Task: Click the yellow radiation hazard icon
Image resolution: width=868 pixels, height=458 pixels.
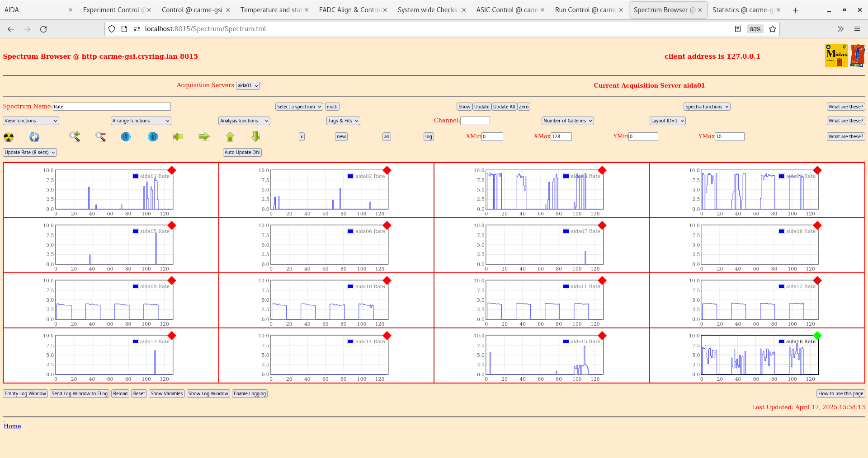Action: pos(9,137)
